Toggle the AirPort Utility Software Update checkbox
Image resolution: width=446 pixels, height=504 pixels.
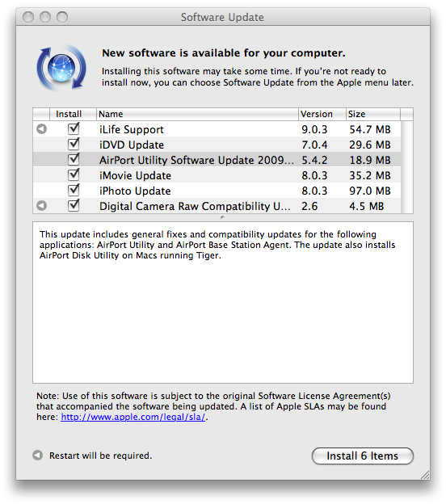tap(74, 159)
